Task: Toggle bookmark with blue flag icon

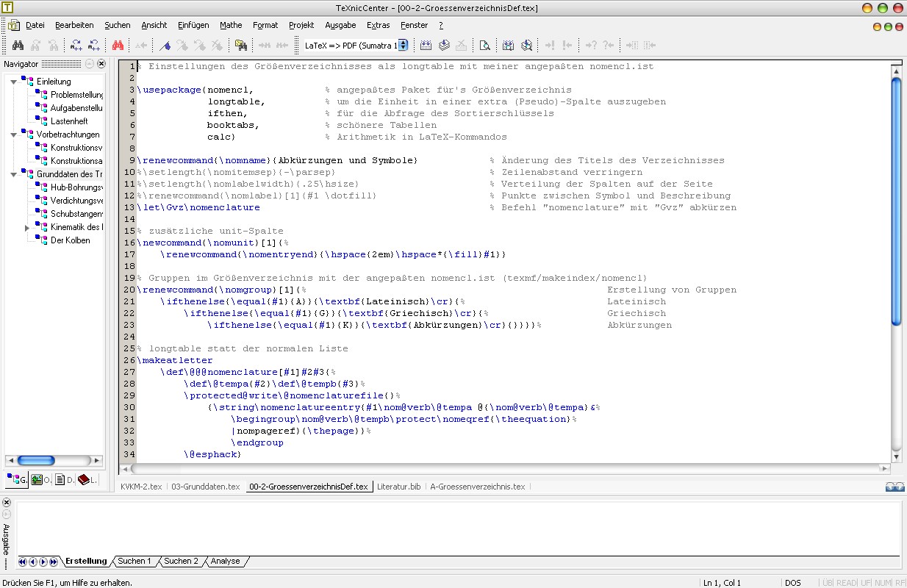Action: point(165,46)
